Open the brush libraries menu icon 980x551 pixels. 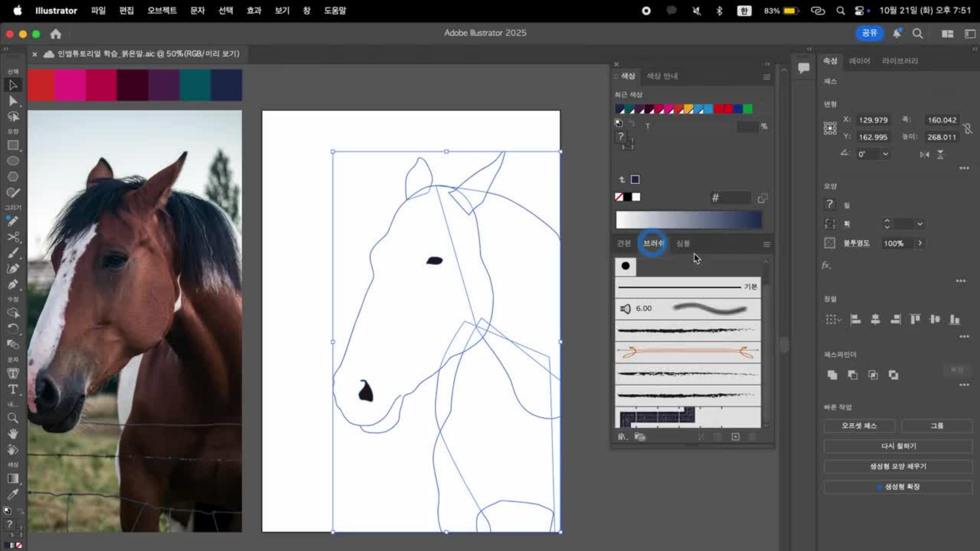pos(622,437)
